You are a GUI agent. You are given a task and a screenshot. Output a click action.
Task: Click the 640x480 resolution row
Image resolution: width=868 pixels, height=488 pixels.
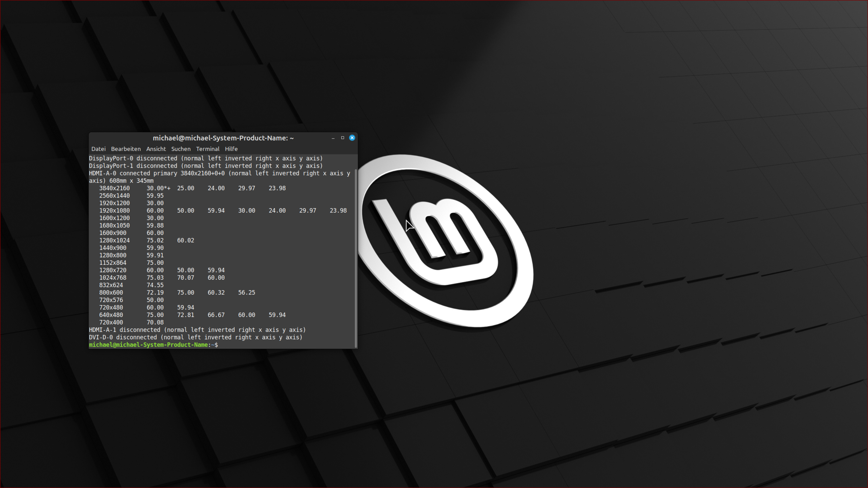111,315
